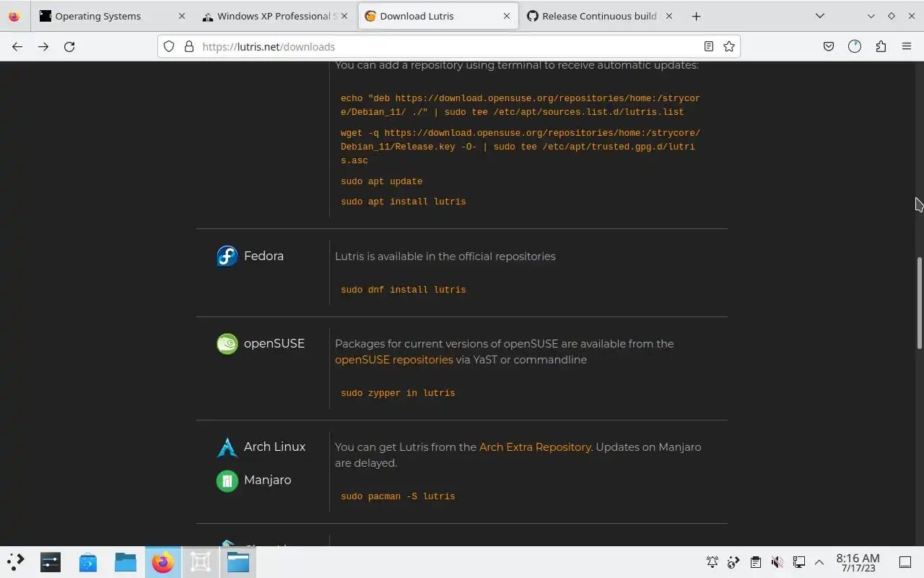Click the wget Release.key command text

(520, 147)
